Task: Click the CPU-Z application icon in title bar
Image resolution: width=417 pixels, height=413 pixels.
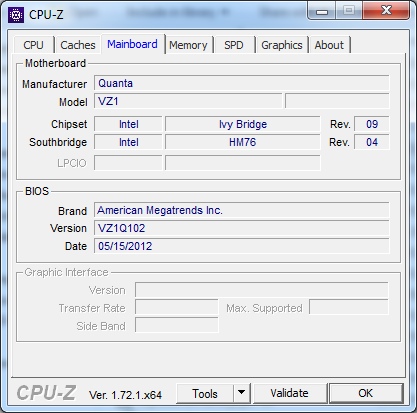Action: (x=16, y=15)
